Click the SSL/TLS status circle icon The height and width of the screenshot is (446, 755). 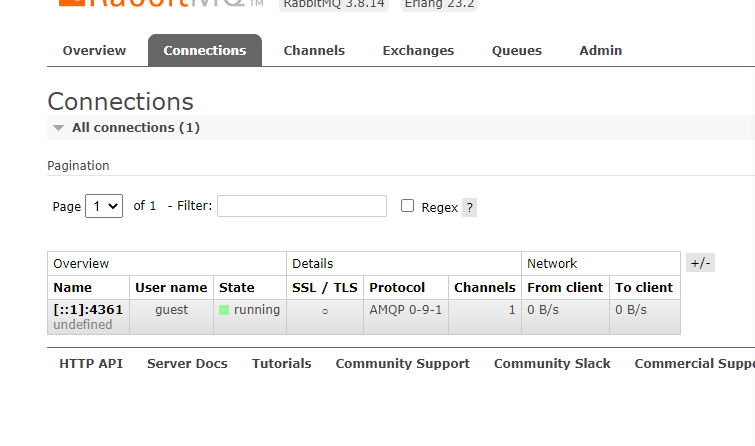325,311
